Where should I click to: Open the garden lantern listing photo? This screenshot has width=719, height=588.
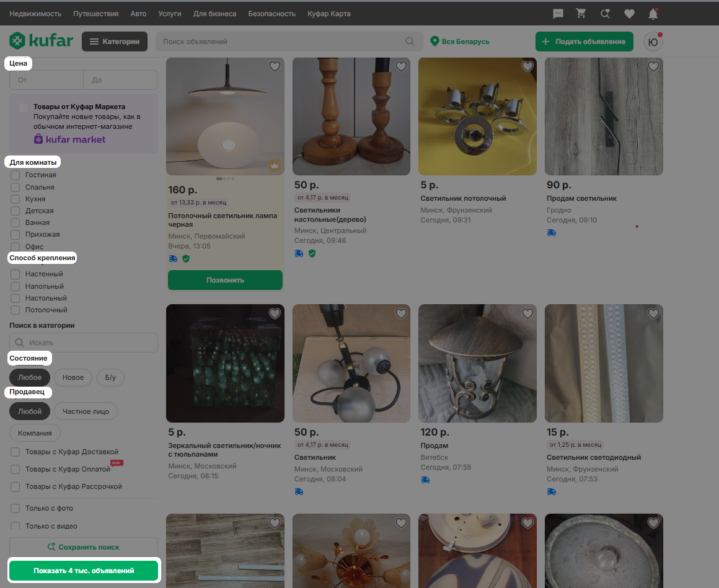(477, 364)
